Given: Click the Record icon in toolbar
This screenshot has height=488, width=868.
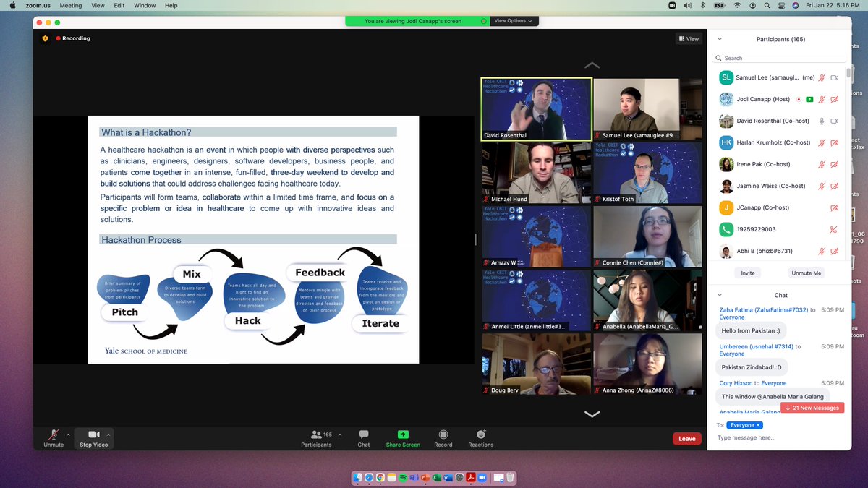Looking at the screenshot, I should [443, 434].
